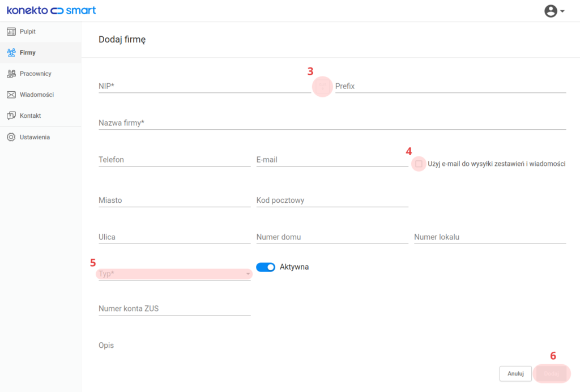Click the Kontakt chat icon
Screen dimensions: 580x392
pos(11,116)
